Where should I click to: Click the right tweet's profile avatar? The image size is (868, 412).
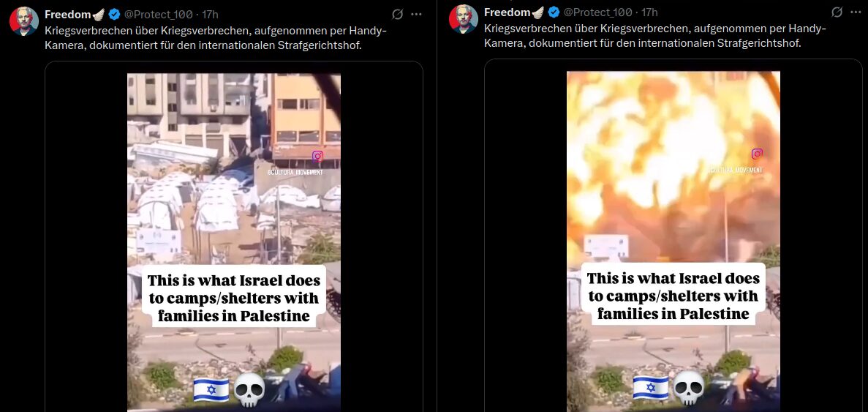pos(464,19)
